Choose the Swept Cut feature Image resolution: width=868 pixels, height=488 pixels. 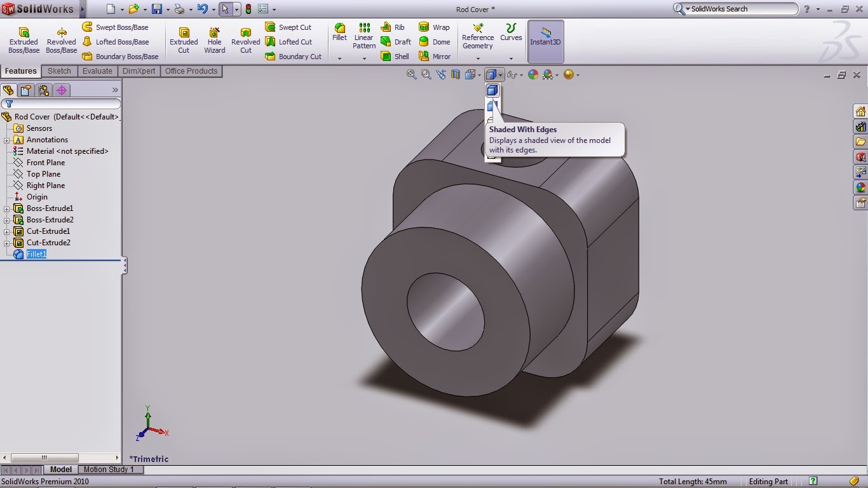pos(288,27)
